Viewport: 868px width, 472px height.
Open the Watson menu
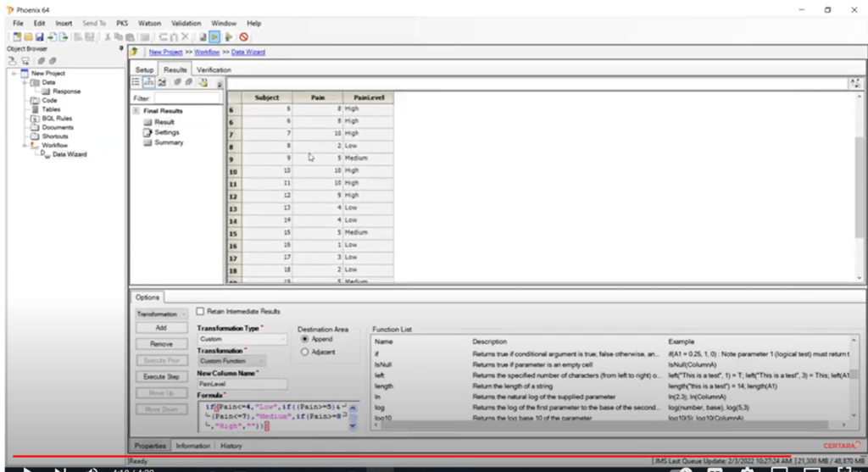point(149,23)
